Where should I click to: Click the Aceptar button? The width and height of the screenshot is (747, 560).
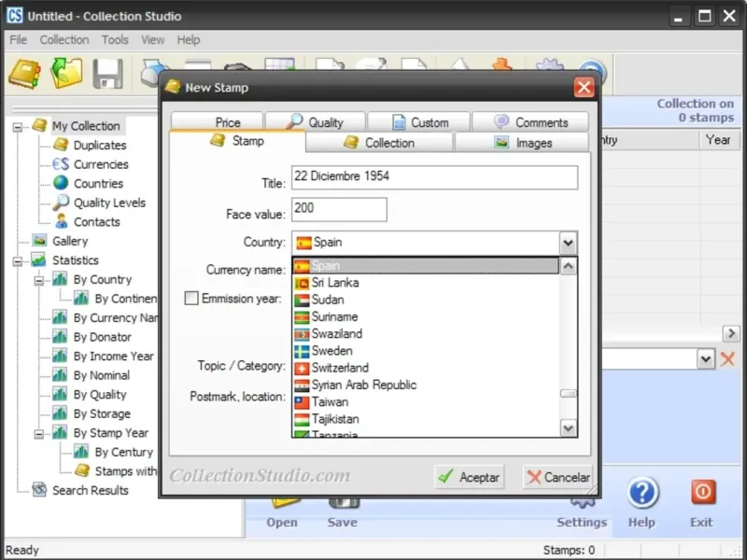click(x=470, y=477)
